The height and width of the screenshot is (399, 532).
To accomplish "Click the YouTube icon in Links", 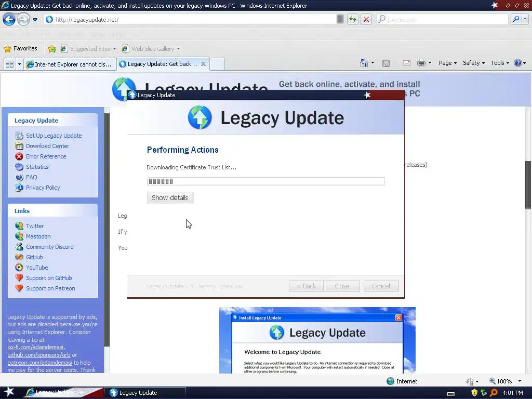I will (x=19, y=268).
